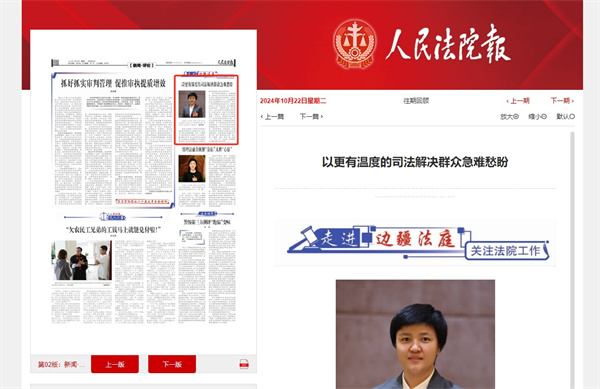Select the highlighted article region on page
This screenshot has height=389, width=600.
(206, 110)
